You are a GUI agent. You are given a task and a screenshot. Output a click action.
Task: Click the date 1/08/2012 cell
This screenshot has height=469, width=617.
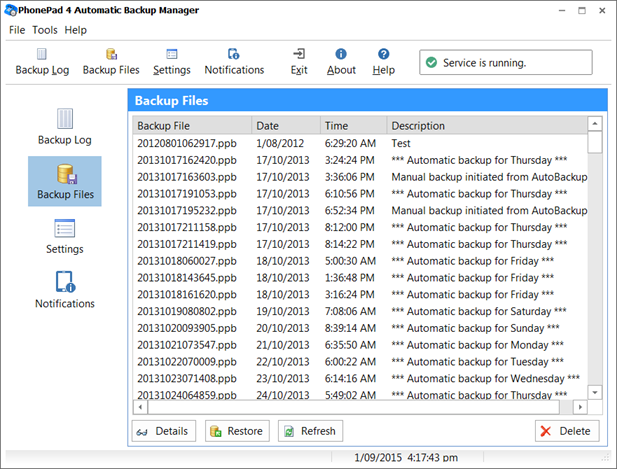pyautogui.click(x=280, y=143)
